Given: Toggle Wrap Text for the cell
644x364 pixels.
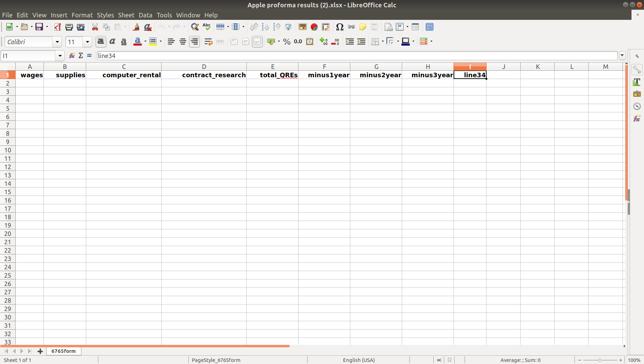Looking at the screenshot, I should tap(208, 42).
